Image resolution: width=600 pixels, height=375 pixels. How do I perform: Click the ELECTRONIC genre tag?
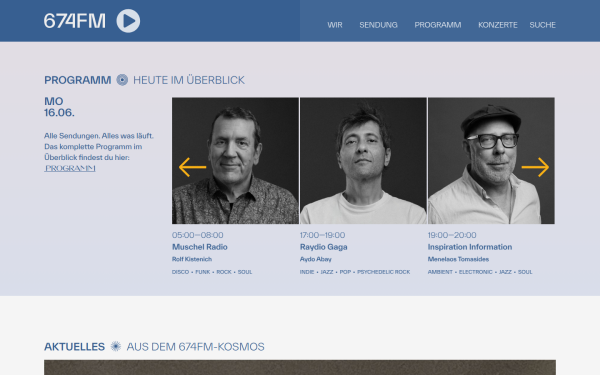[476, 272]
